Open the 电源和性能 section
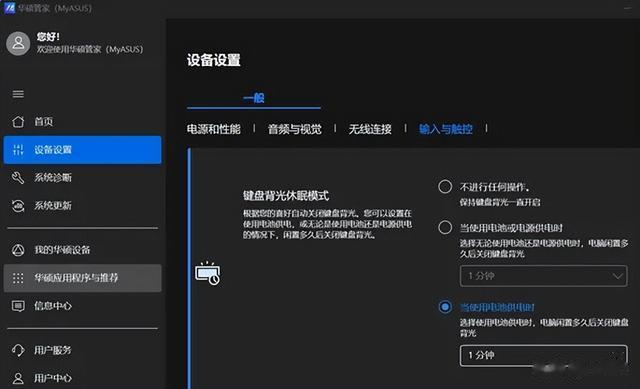 (x=213, y=129)
